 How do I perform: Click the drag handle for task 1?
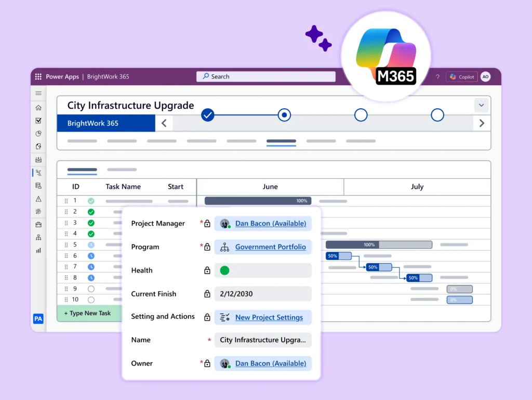pos(66,201)
